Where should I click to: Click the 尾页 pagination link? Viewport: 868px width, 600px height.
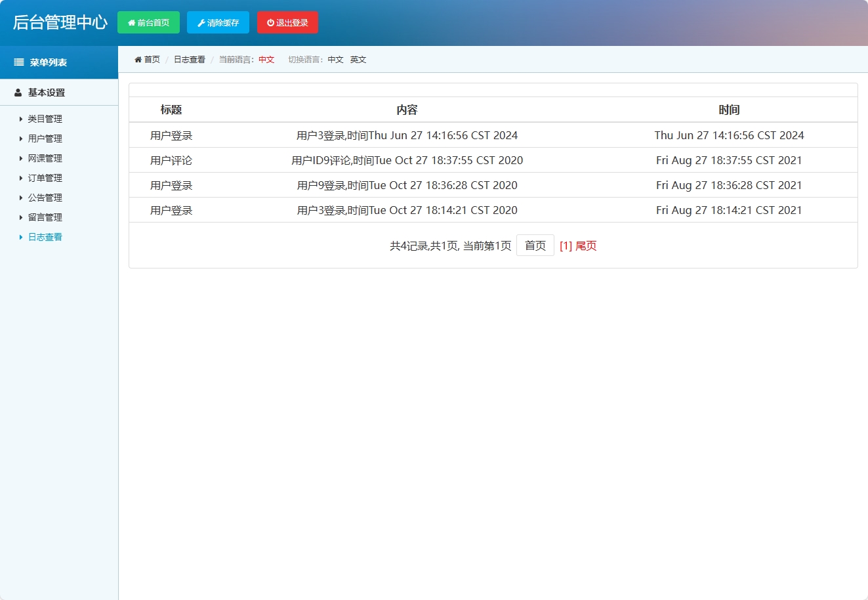click(x=587, y=246)
